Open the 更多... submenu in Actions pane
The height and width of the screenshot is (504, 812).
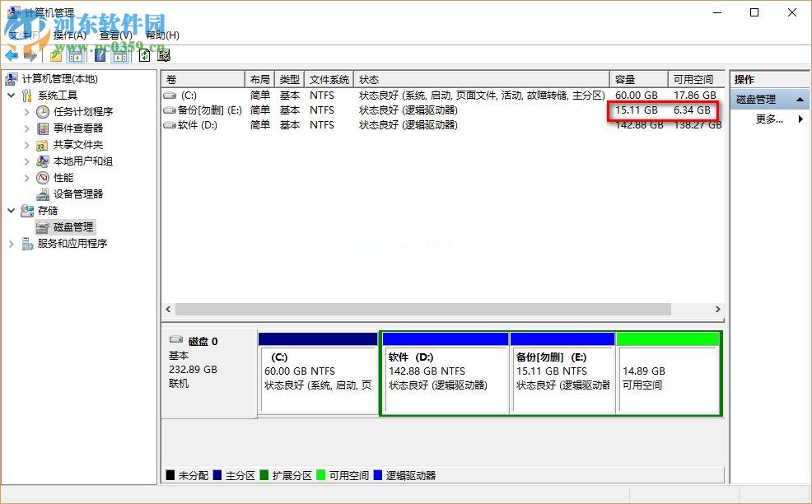click(768, 119)
